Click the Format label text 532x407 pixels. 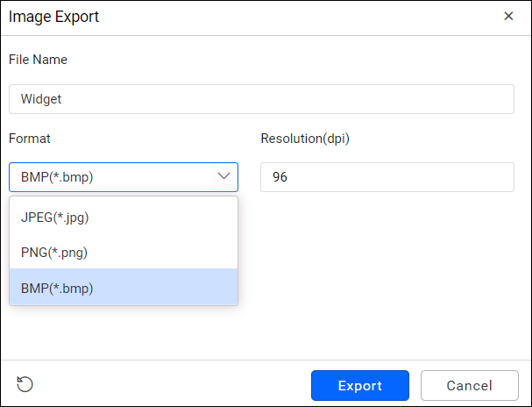[x=30, y=139]
